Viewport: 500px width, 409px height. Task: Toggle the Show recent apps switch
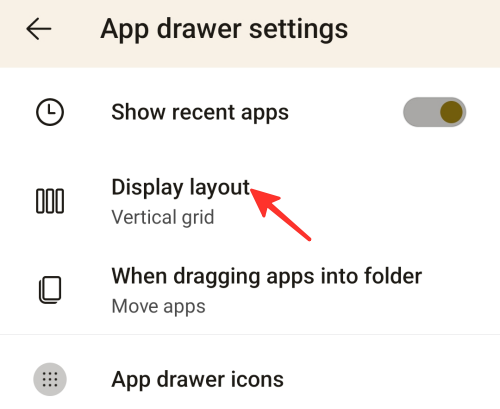[x=434, y=112]
